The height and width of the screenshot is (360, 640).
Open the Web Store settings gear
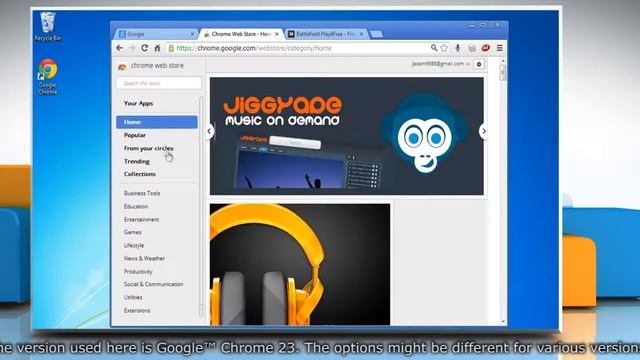[479, 64]
